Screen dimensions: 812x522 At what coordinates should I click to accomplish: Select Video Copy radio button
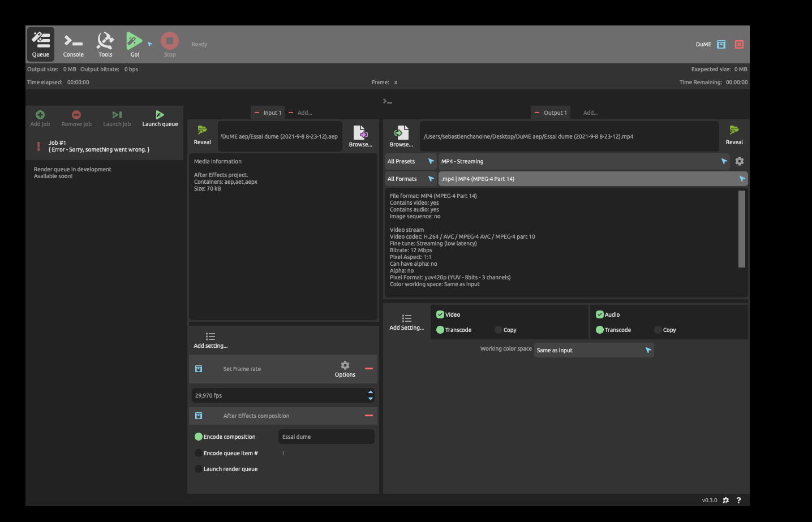click(499, 330)
